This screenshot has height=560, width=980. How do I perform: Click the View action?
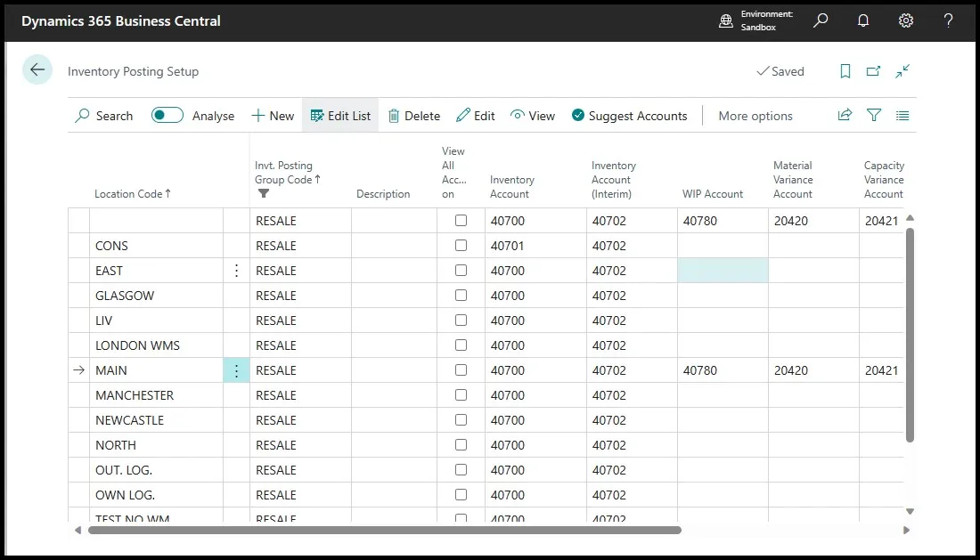click(x=533, y=116)
